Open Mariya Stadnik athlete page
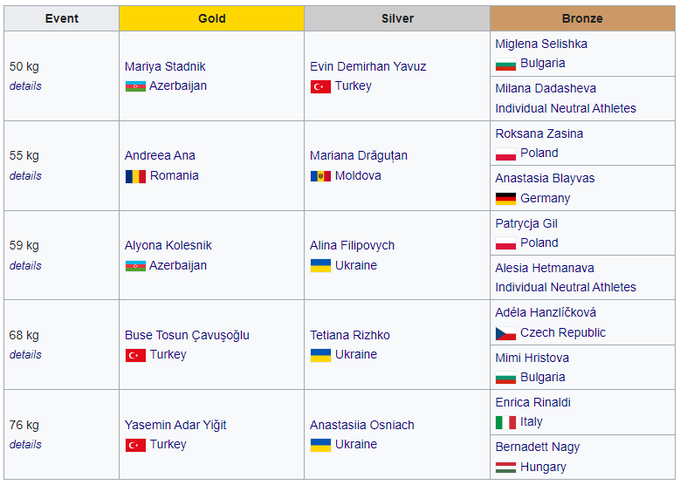This screenshot has width=680, height=485. pos(165,66)
